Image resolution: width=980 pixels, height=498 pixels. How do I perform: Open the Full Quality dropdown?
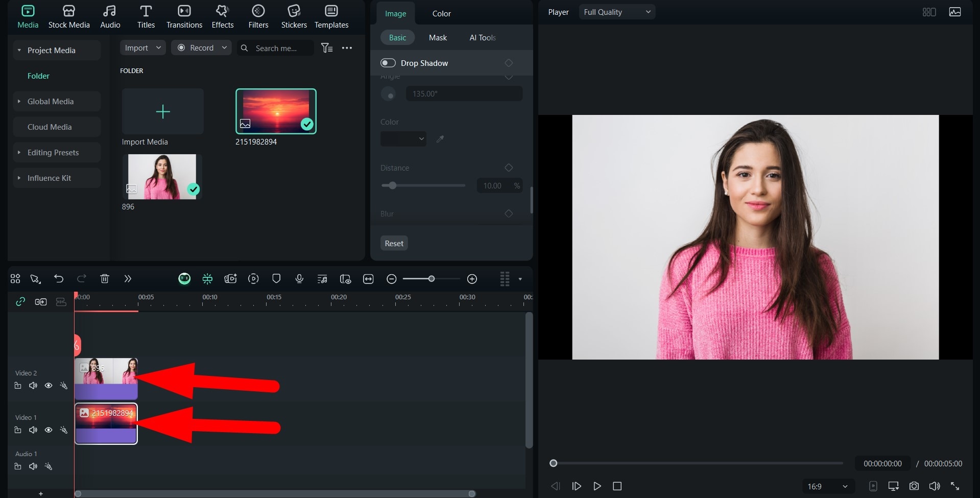[617, 12]
